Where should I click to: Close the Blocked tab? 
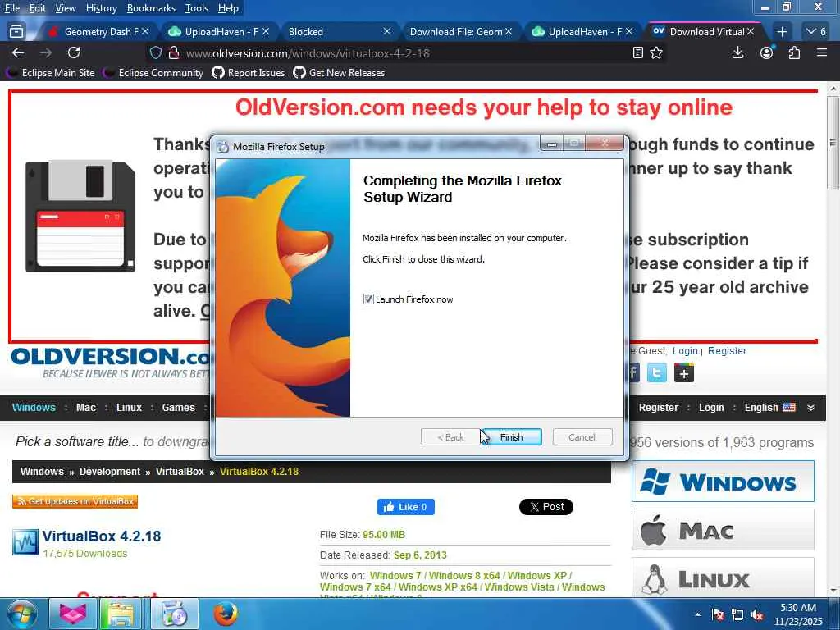387,32
